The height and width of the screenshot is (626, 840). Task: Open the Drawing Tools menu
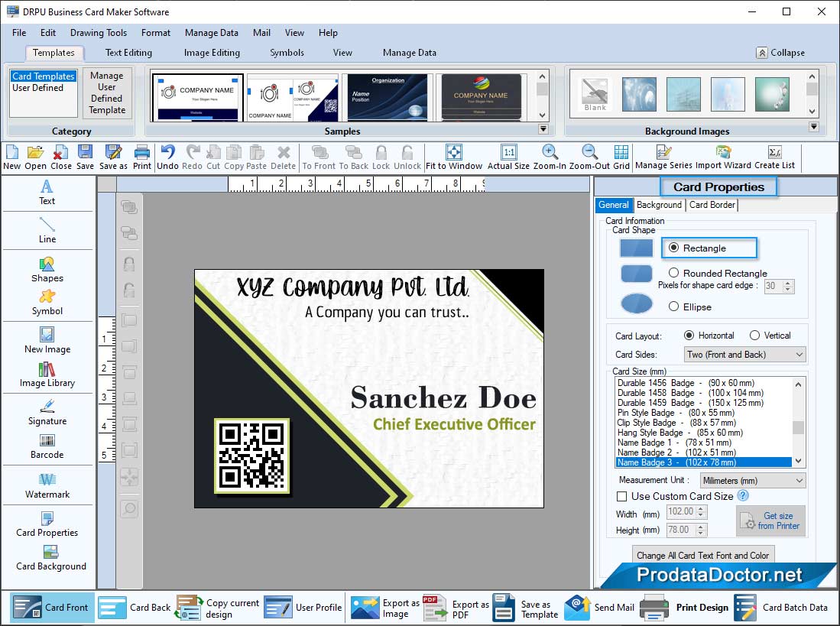point(99,33)
